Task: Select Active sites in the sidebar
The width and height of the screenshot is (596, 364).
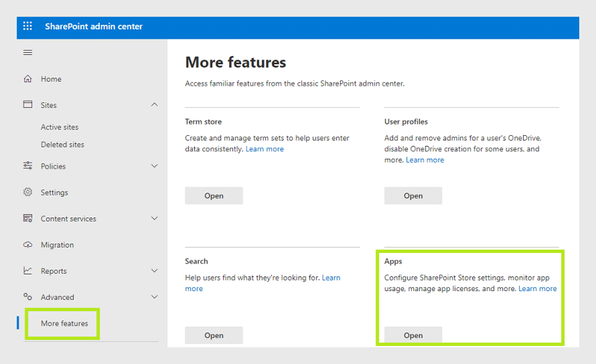Action: tap(60, 127)
